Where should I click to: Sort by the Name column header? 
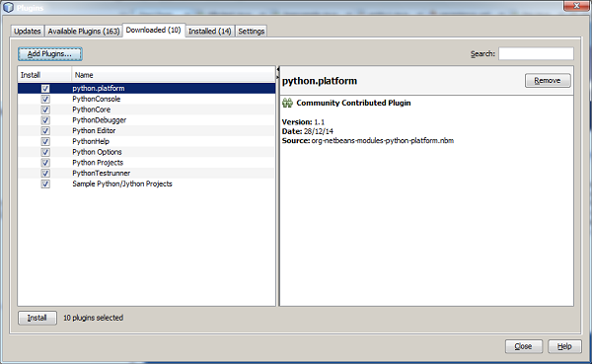pyautogui.click(x=174, y=75)
